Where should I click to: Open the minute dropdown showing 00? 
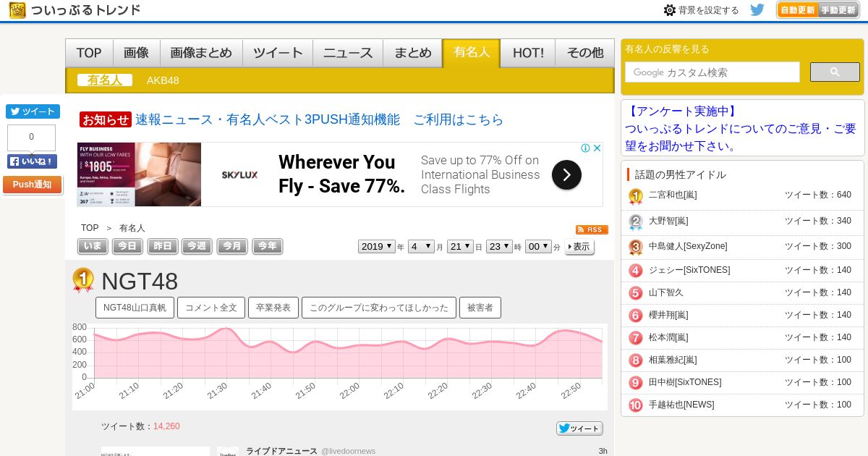tap(538, 246)
